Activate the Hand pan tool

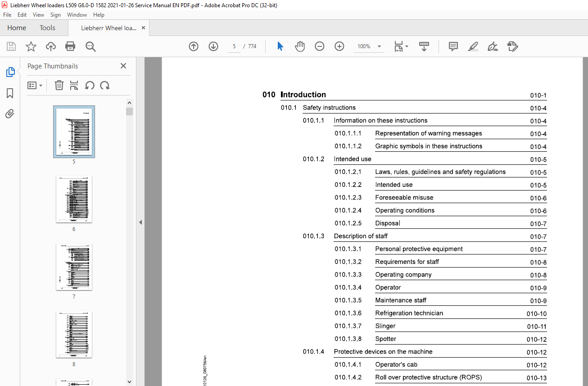300,46
